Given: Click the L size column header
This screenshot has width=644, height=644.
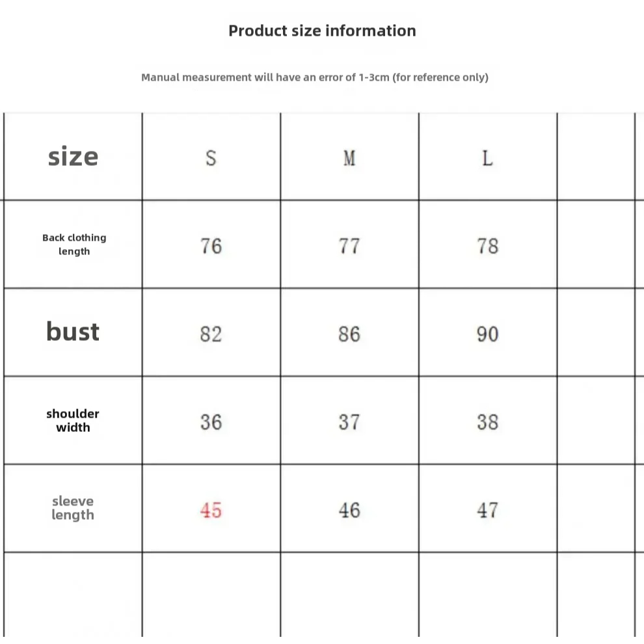Looking at the screenshot, I should coord(487,158).
